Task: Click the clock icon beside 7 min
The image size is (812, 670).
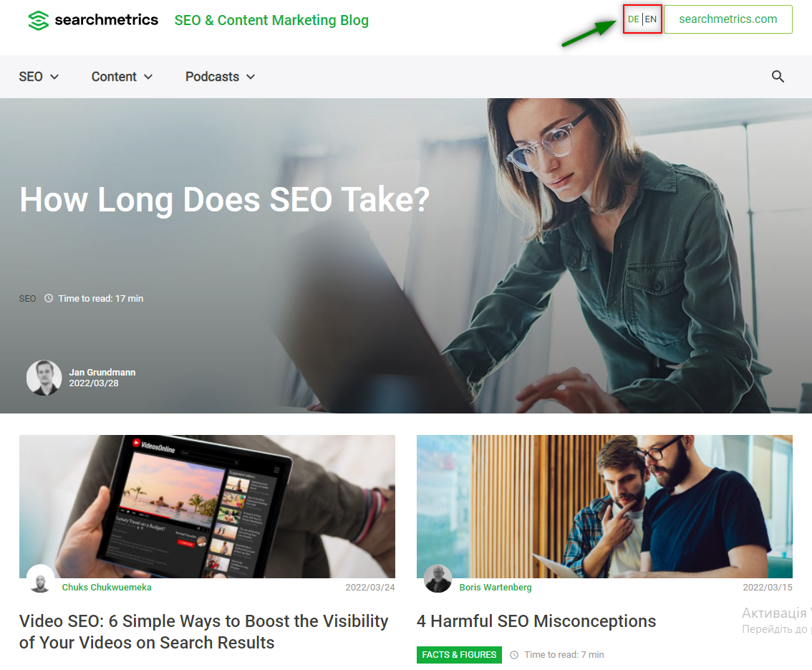Action: coord(514,655)
